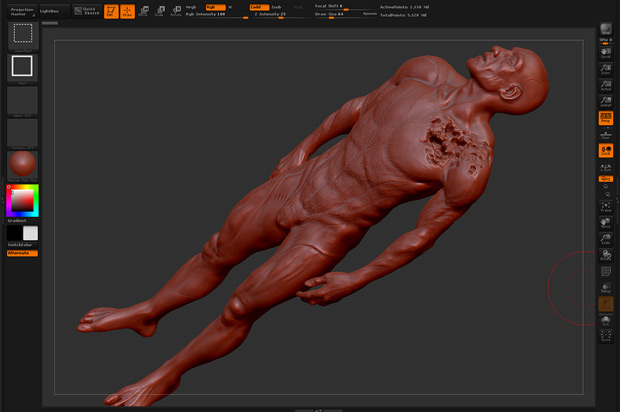Click the Scale view icon in right shelf
This screenshot has width=620, height=412.
pyautogui.click(x=606, y=239)
